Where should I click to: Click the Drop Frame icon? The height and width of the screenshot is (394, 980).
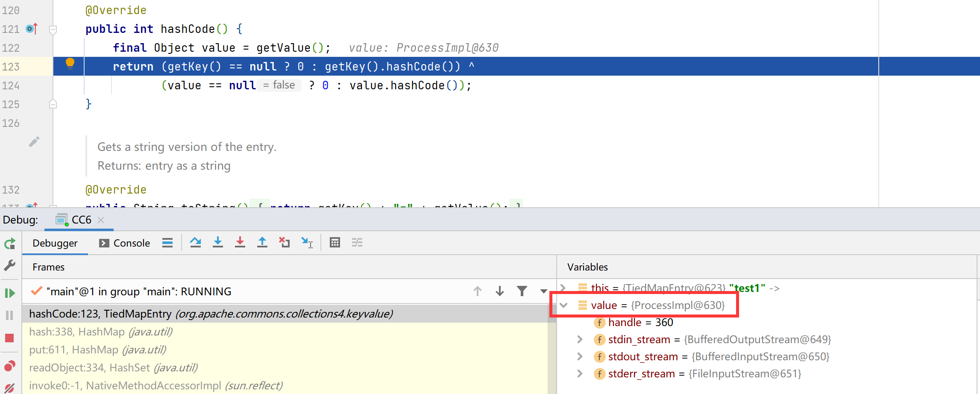pos(285,243)
